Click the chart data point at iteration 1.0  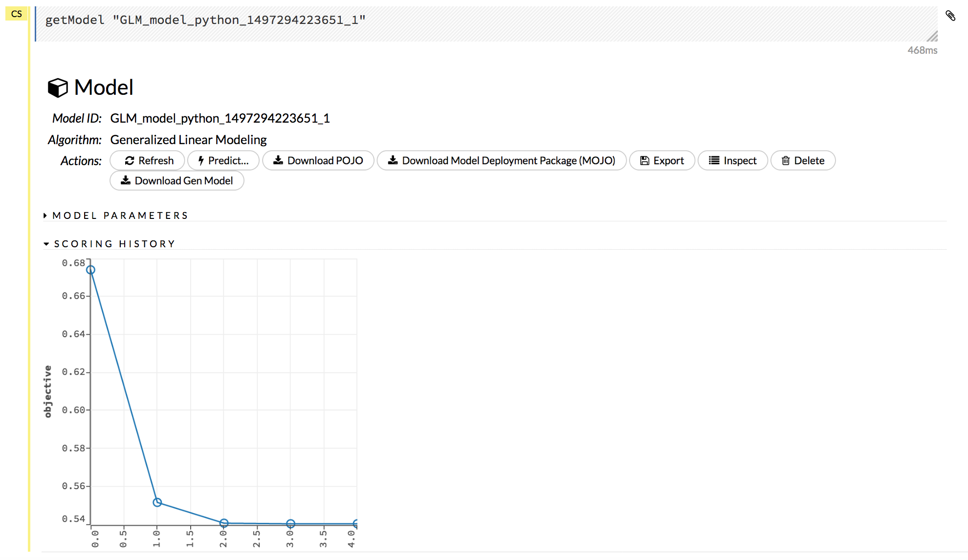(157, 502)
